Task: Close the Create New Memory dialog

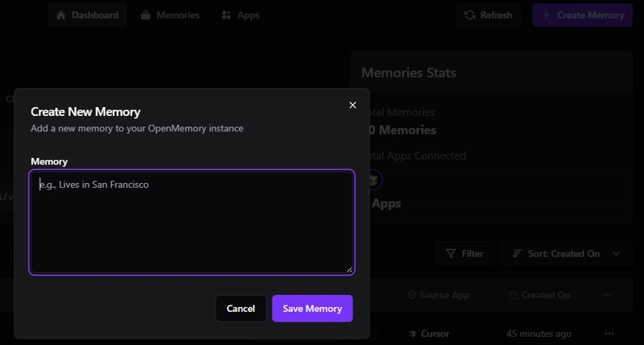Action: coord(352,105)
